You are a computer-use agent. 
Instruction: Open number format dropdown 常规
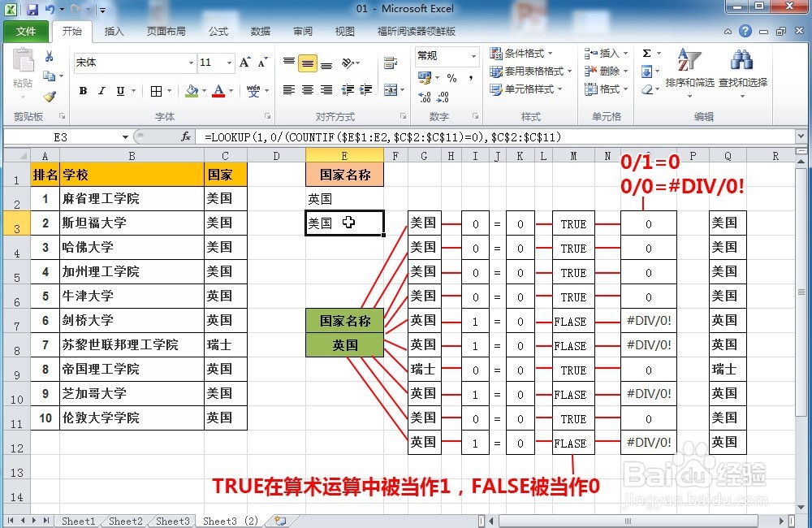(x=473, y=55)
